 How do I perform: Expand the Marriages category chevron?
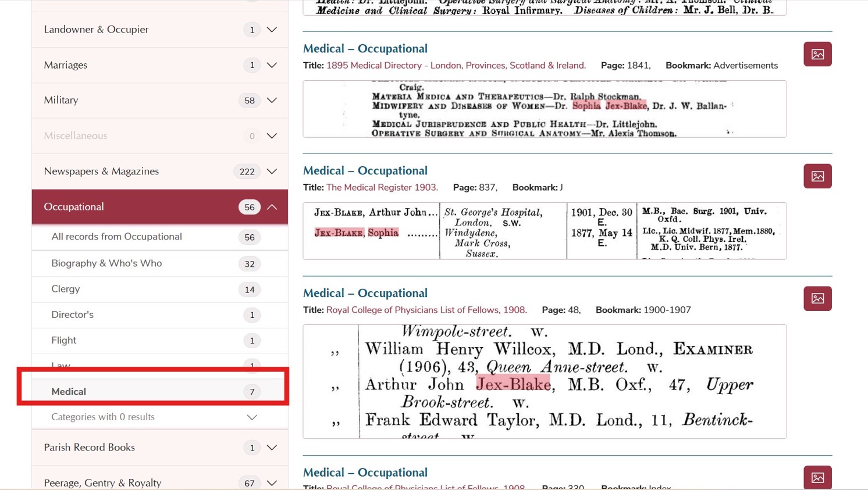(272, 65)
